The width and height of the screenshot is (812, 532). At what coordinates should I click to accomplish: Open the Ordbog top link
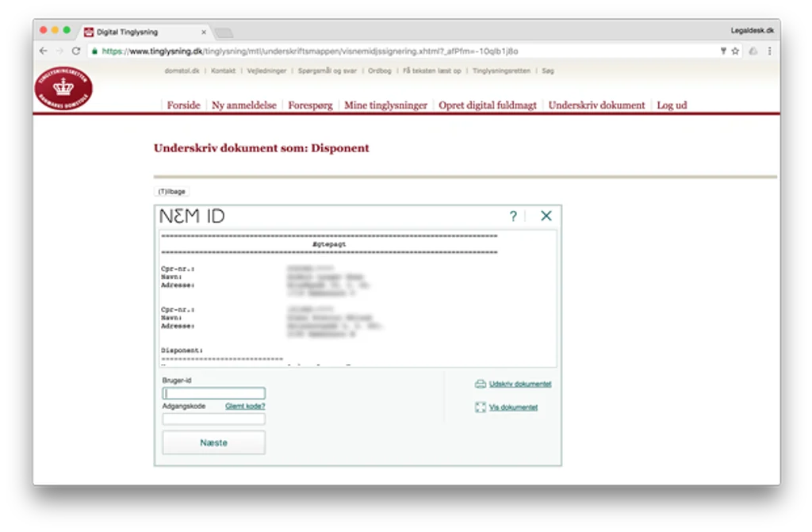tap(380, 71)
